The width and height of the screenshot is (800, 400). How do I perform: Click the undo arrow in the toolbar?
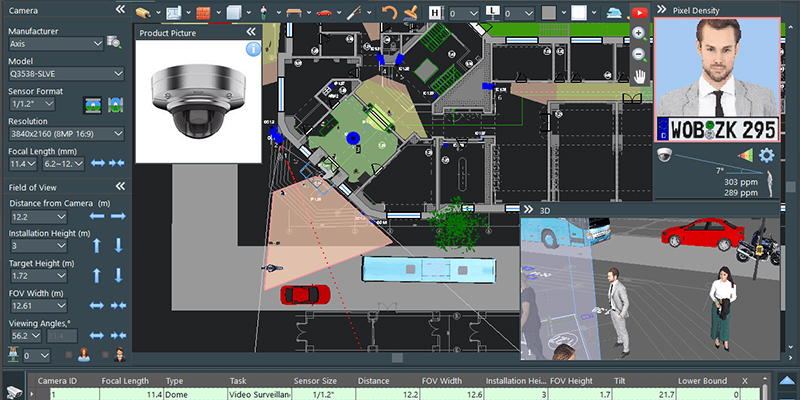390,11
